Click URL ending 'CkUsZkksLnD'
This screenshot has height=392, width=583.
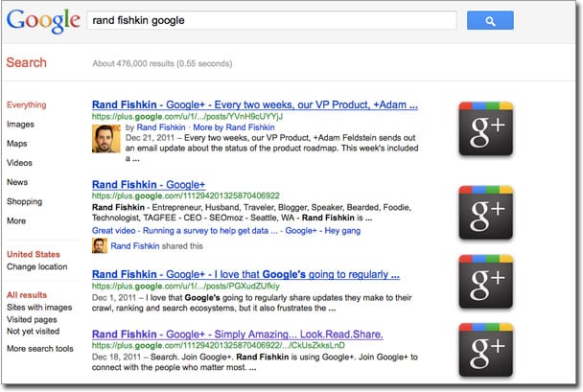[x=219, y=346]
